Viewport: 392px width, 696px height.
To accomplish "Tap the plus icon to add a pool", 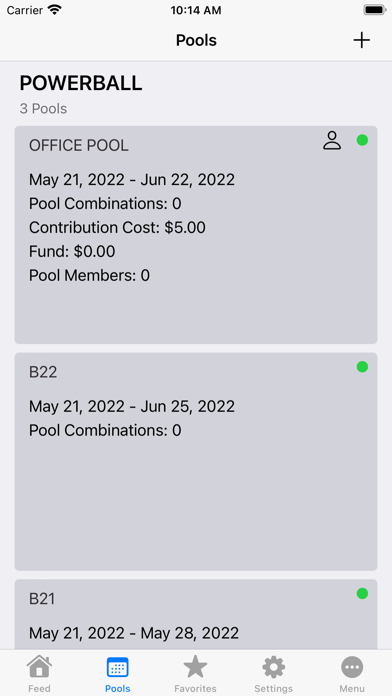I will point(361,40).
